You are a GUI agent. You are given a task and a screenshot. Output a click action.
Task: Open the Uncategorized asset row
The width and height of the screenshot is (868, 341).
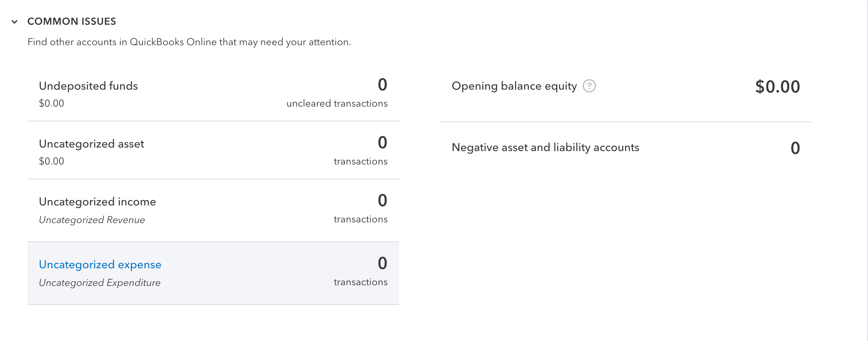[x=213, y=150]
